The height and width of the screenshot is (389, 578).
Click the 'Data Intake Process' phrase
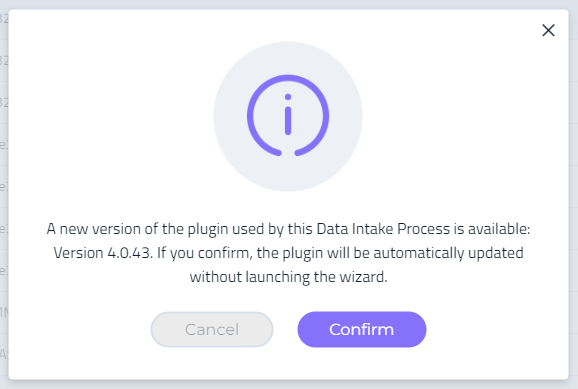(383, 229)
